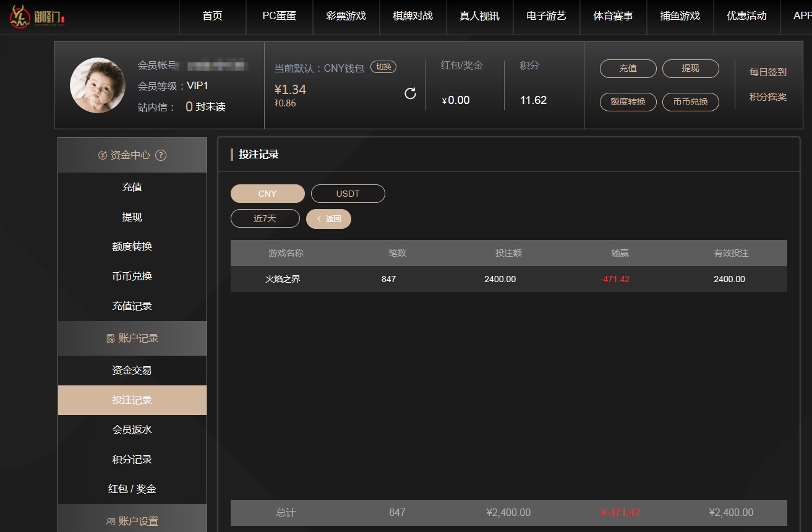This screenshot has height=532, width=812.
Task: Select the CNY currency tab
Action: pyautogui.click(x=267, y=194)
